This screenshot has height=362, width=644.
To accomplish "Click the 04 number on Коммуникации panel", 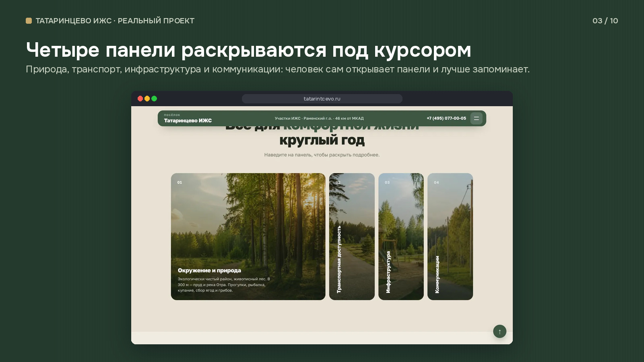I will click(436, 182).
